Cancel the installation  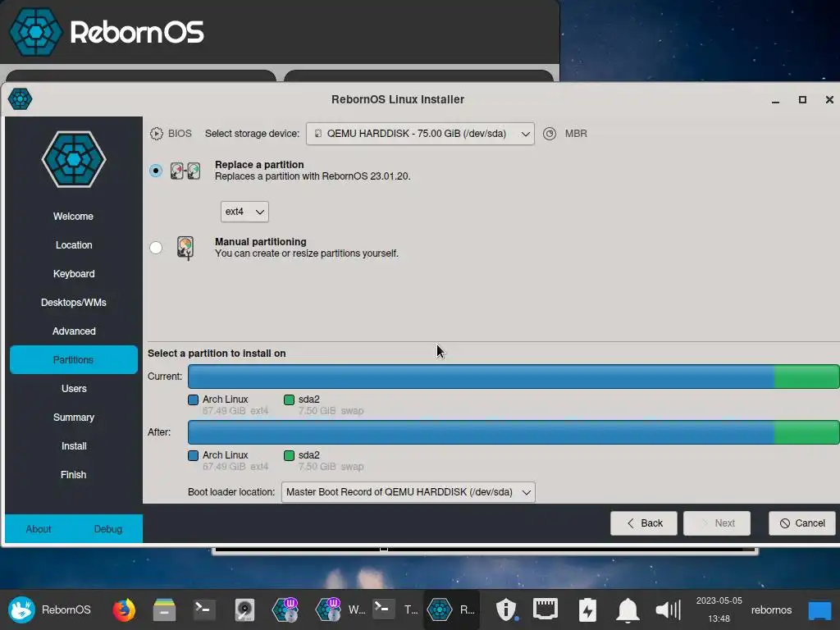[x=802, y=523]
